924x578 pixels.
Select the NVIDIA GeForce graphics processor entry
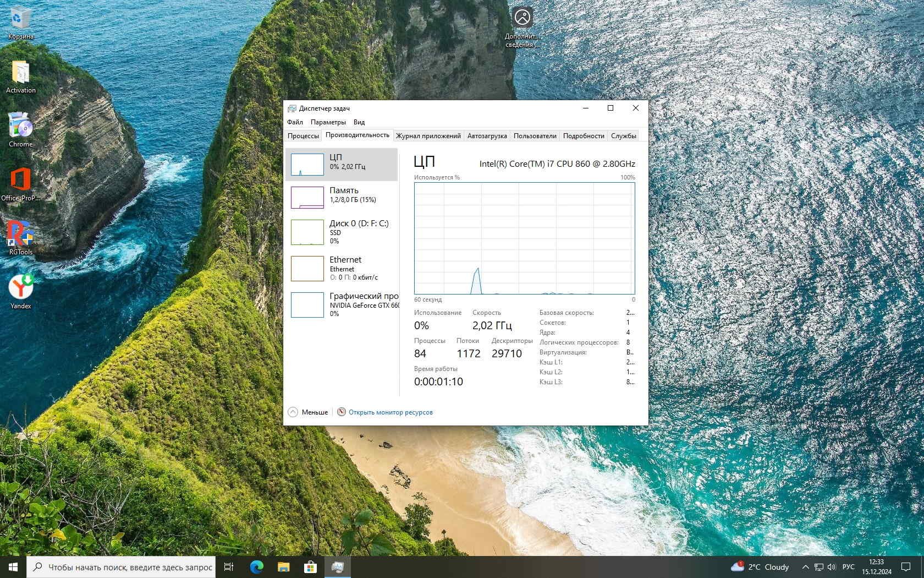click(x=341, y=304)
